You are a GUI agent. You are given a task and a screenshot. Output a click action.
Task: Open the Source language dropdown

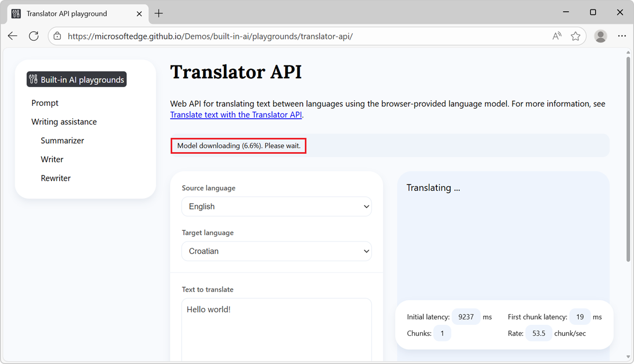[x=276, y=207]
